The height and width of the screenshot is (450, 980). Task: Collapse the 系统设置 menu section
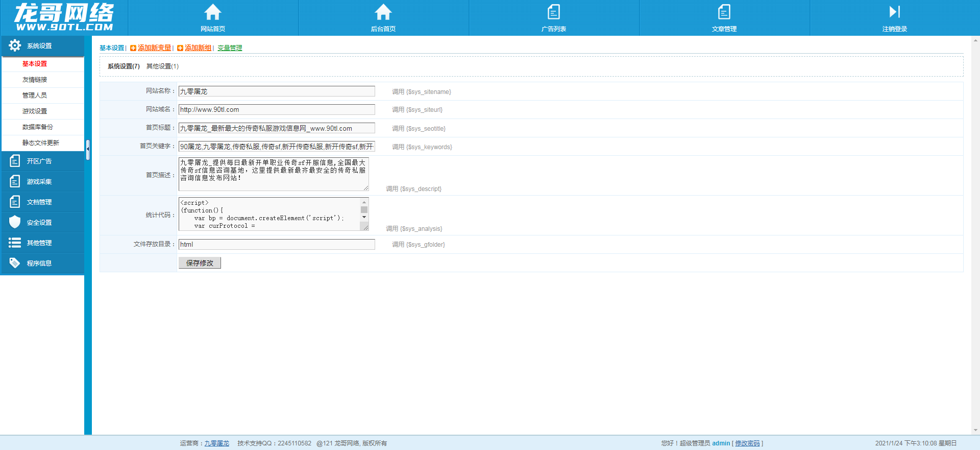pos(43,46)
